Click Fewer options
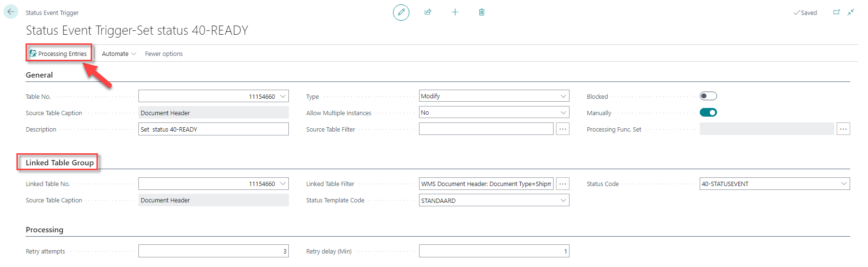Screen dimensions: 868x267 point(163,53)
